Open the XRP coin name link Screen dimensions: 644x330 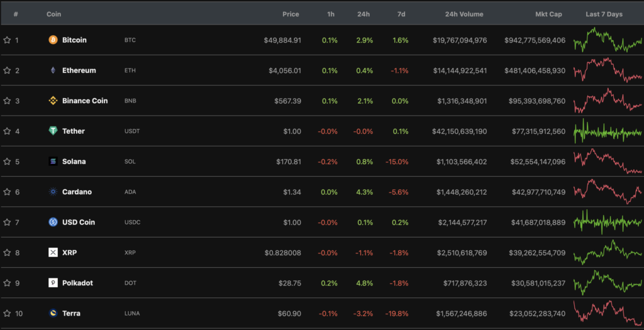[x=69, y=253]
